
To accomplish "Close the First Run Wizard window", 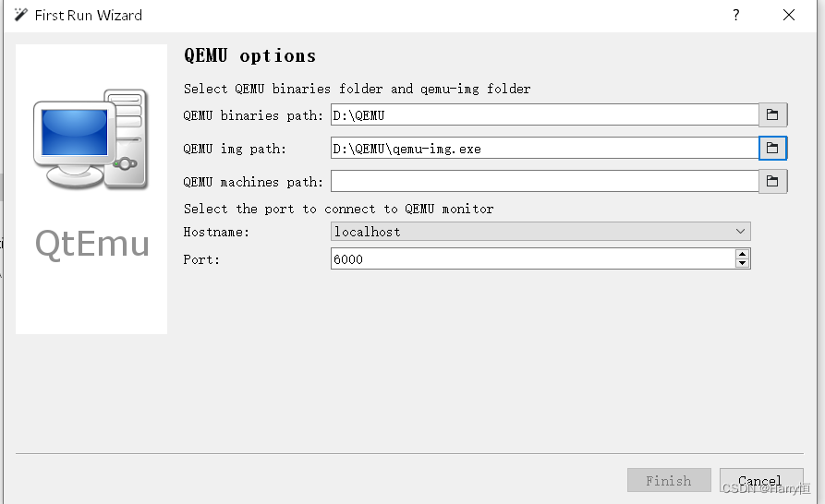I will 789,15.
